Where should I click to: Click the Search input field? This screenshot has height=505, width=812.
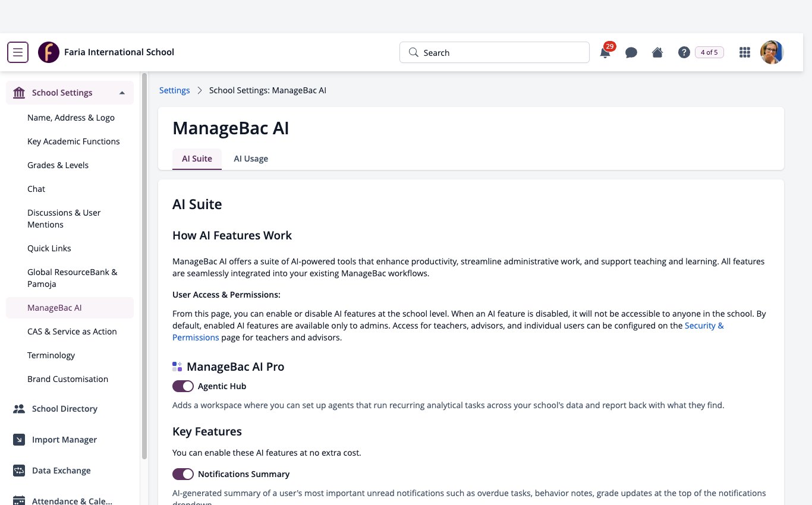[495, 52]
